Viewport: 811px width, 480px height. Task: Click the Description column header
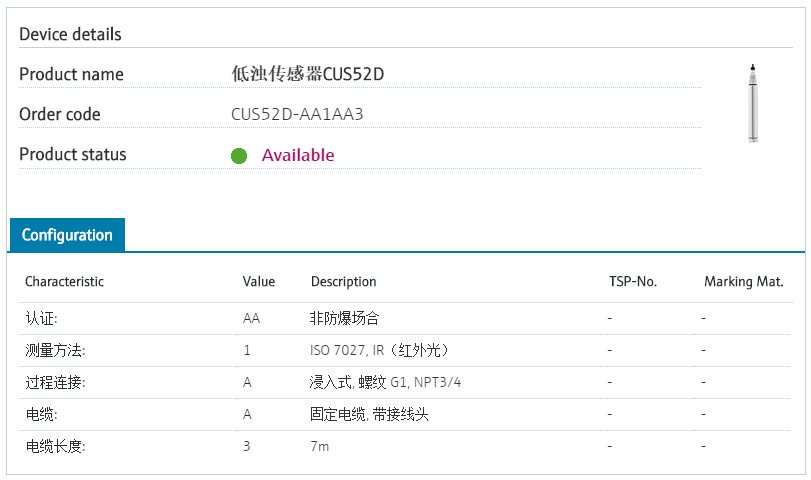click(x=343, y=282)
